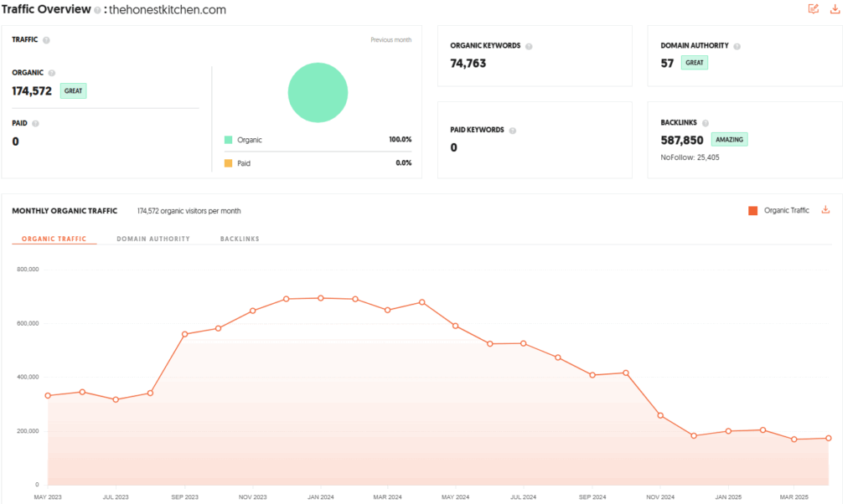
Task: Switch to the ORGANIC TRAFFIC chart tab
Action: tap(54, 239)
